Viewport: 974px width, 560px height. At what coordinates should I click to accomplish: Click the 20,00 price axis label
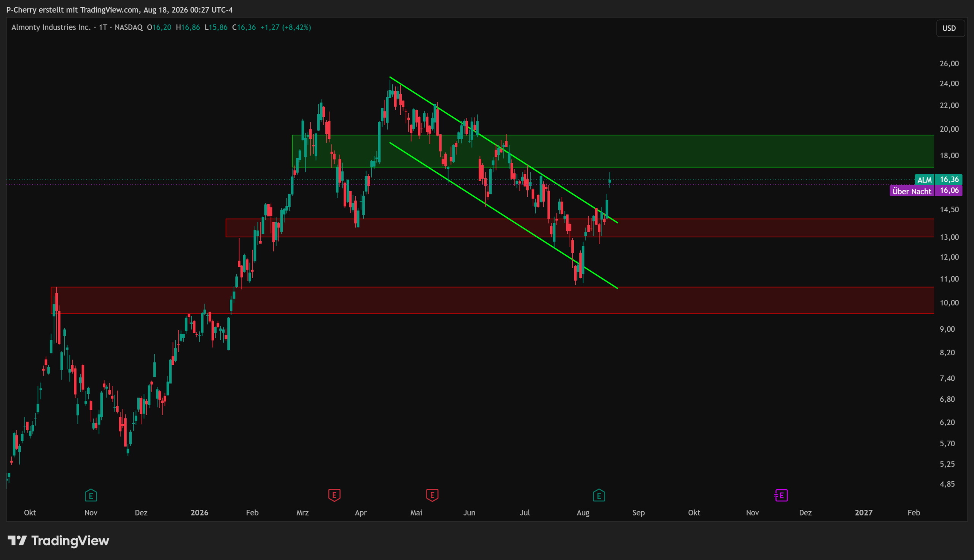tap(949, 129)
